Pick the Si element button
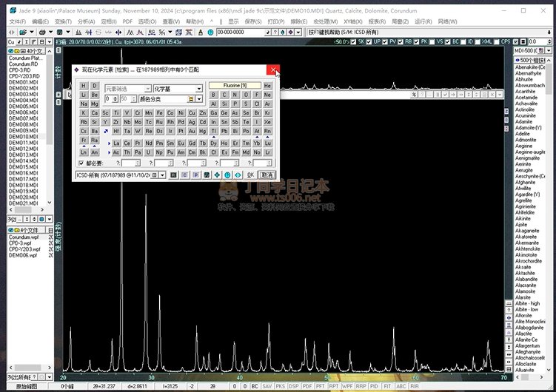 coord(225,104)
